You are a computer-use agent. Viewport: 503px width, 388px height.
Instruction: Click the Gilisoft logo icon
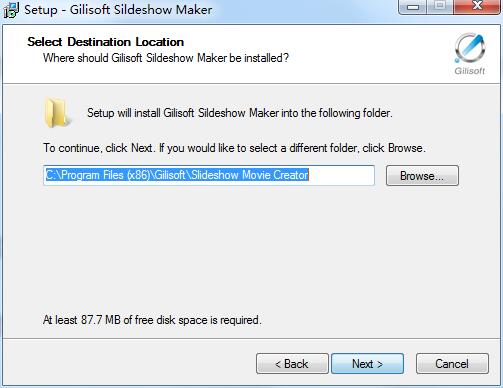click(470, 48)
